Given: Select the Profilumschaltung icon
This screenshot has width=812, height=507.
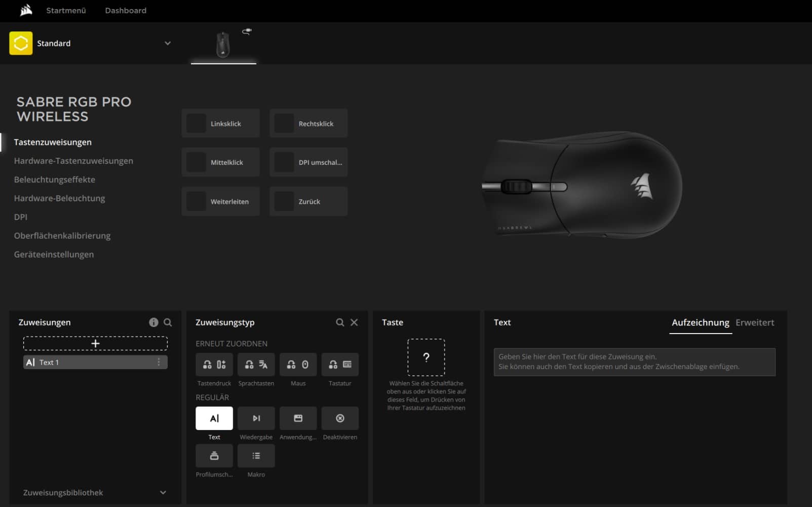Looking at the screenshot, I should (214, 456).
